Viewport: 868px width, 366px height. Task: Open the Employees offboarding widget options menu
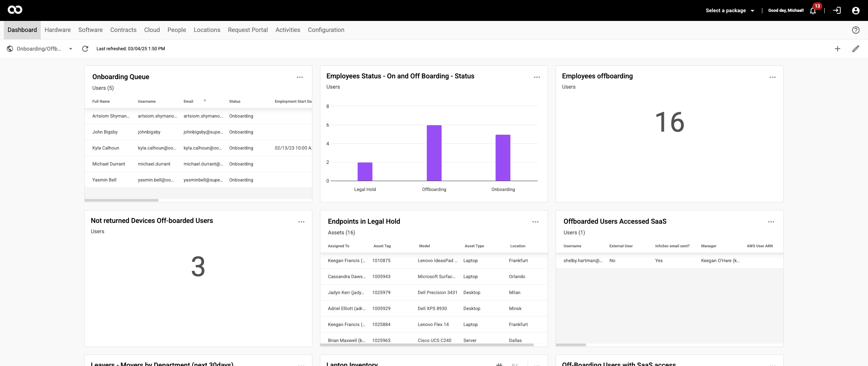click(772, 77)
